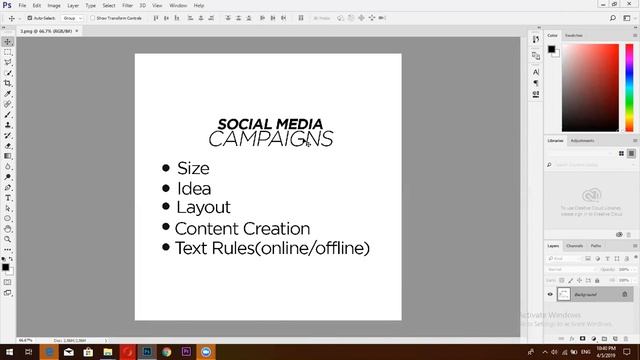Select the Rectangular Marquee tool
This screenshot has width=640, height=360.
point(8,52)
